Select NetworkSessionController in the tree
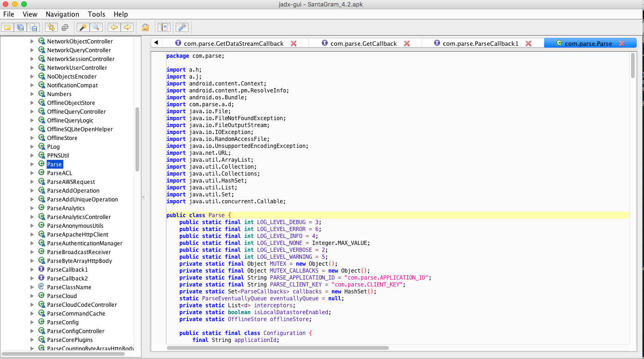This screenshot has height=359, width=644. pos(81,59)
